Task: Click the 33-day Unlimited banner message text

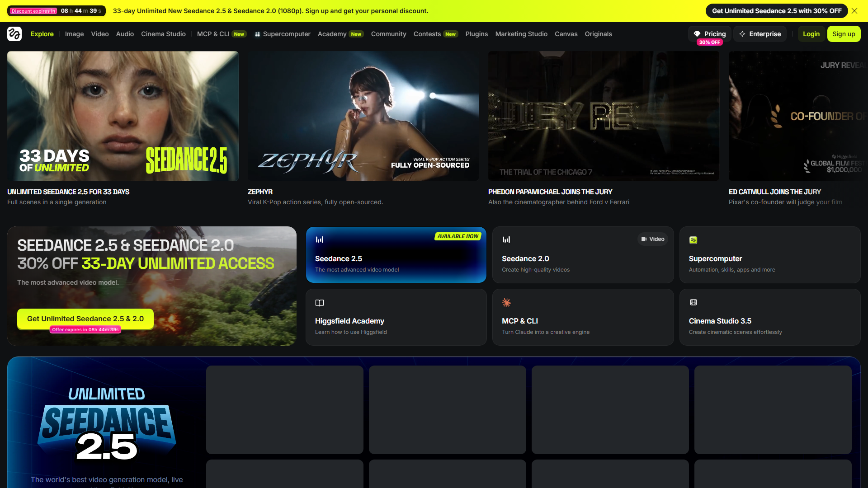Action: [x=271, y=11]
